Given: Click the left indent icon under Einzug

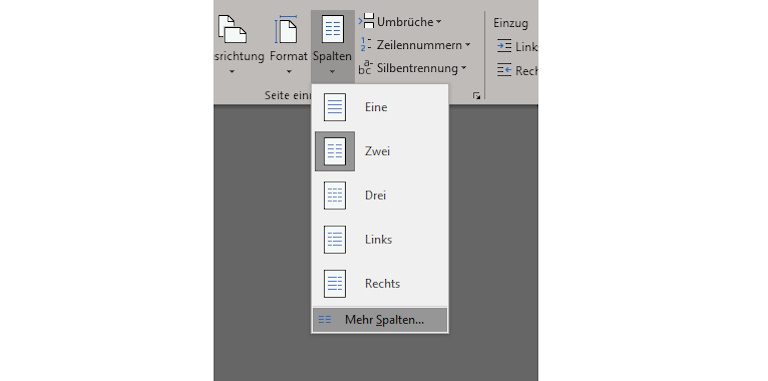Looking at the screenshot, I should point(504,46).
